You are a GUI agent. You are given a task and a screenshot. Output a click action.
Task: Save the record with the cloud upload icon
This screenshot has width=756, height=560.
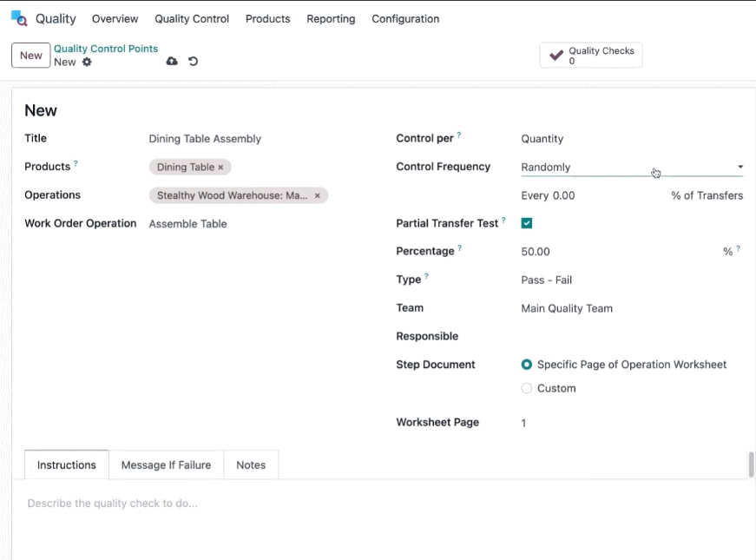[172, 62]
